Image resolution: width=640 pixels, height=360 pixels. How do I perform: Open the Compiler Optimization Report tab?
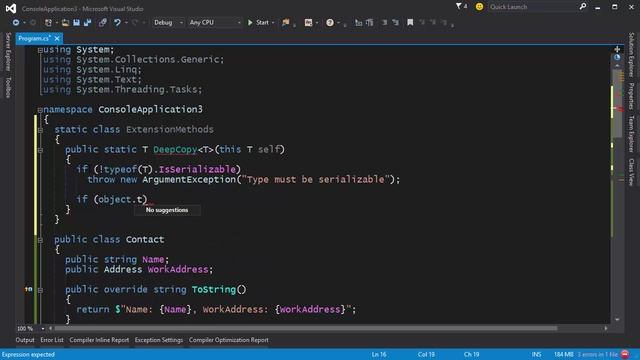(x=229, y=340)
